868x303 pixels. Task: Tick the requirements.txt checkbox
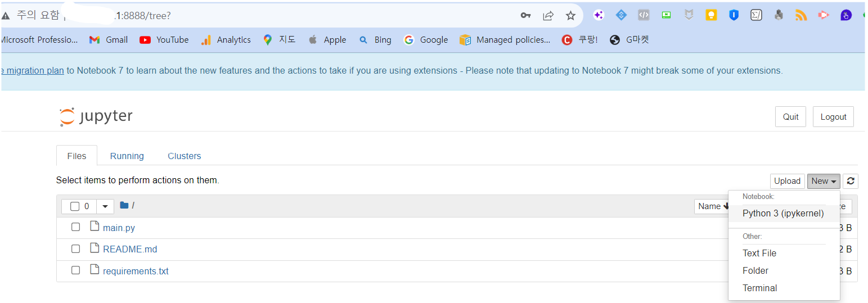(75, 270)
